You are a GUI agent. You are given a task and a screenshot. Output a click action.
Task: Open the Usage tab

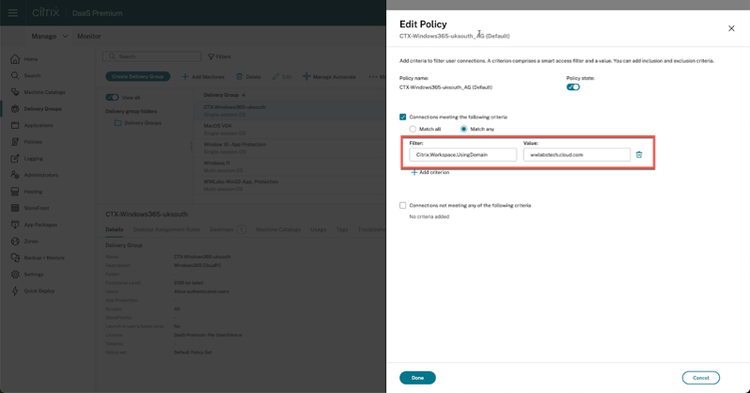(318, 229)
